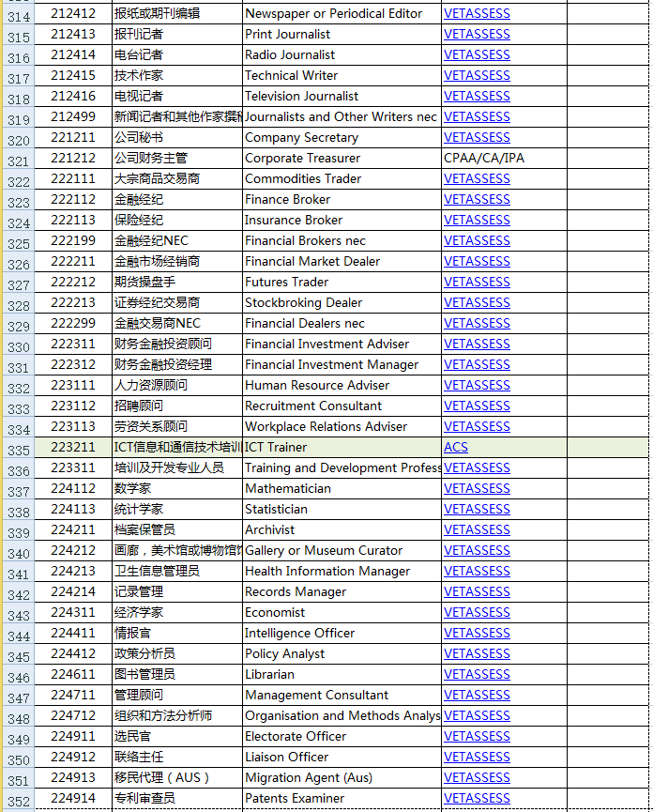This screenshot has width=653, height=812.
Task: Select the cell 'Finance Broker'
Action: coord(342,200)
